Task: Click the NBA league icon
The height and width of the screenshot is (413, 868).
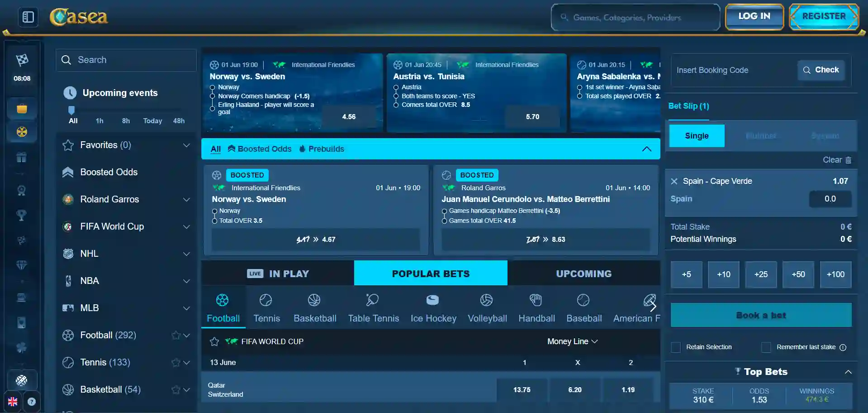Action: (x=68, y=281)
